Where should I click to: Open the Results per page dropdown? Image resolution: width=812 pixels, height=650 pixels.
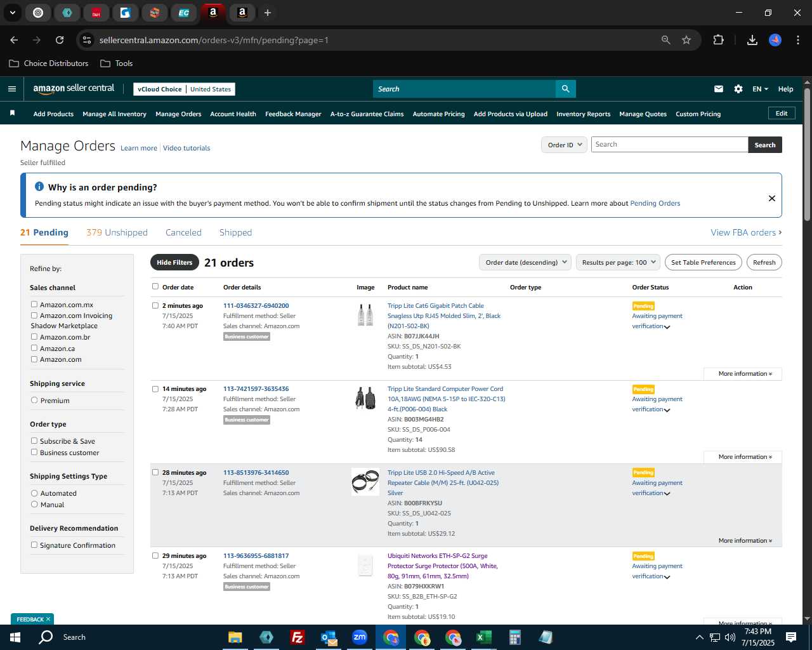619,262
